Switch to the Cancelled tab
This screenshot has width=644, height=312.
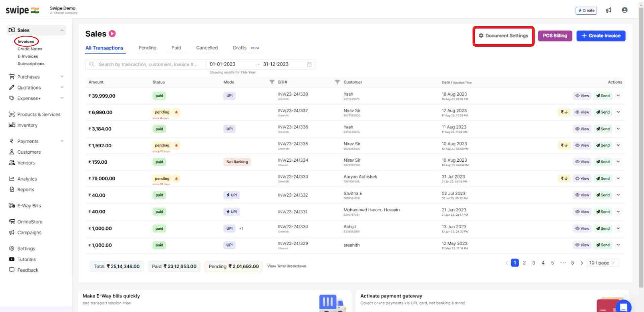pyautogui.click(x=207, y=48)
